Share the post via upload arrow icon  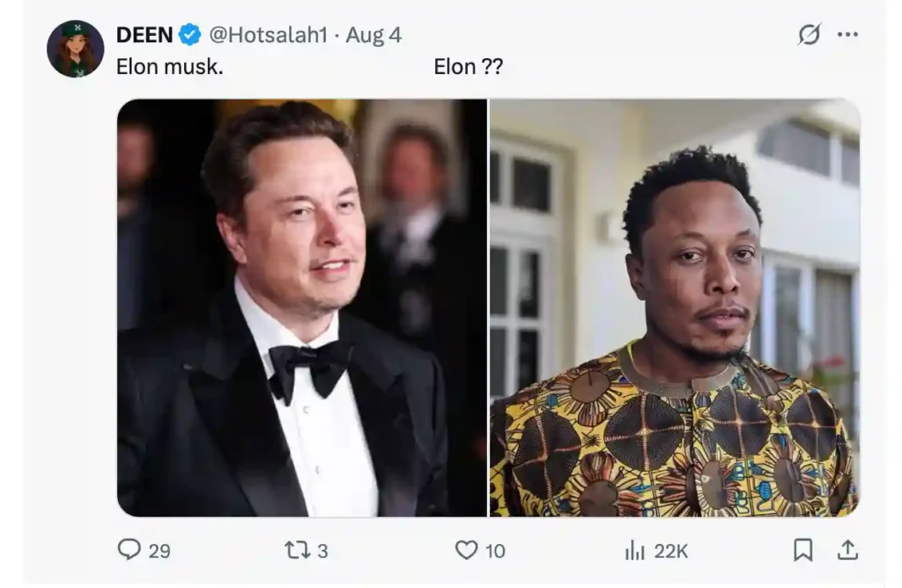(x=847, y=550)
